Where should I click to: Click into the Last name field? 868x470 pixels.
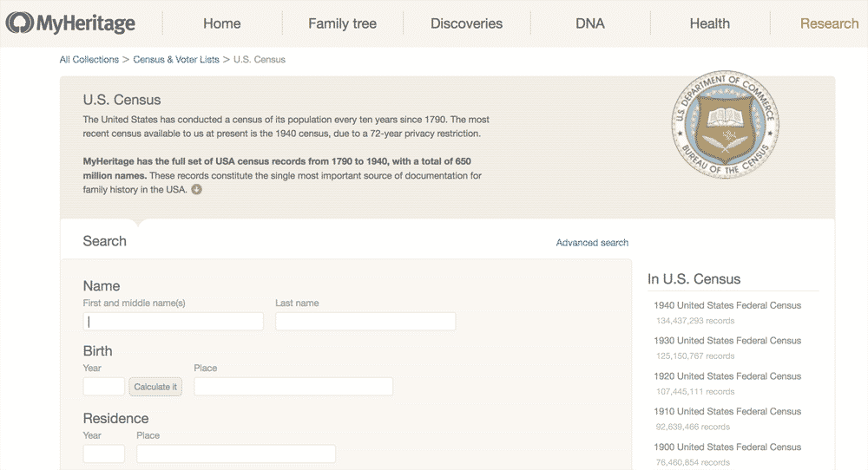pyautogui.click(x=365, y=322)
